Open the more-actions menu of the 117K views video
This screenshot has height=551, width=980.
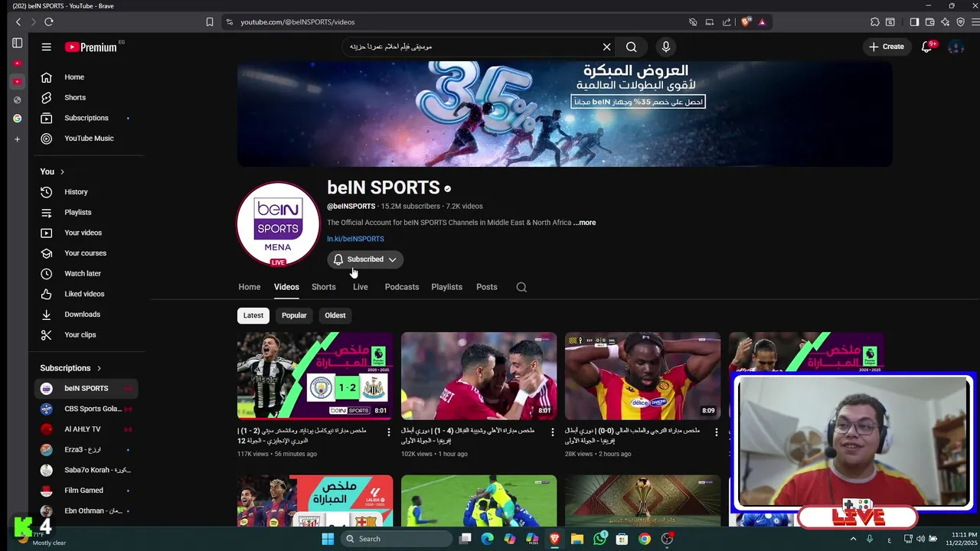click(x=388, y=432)
